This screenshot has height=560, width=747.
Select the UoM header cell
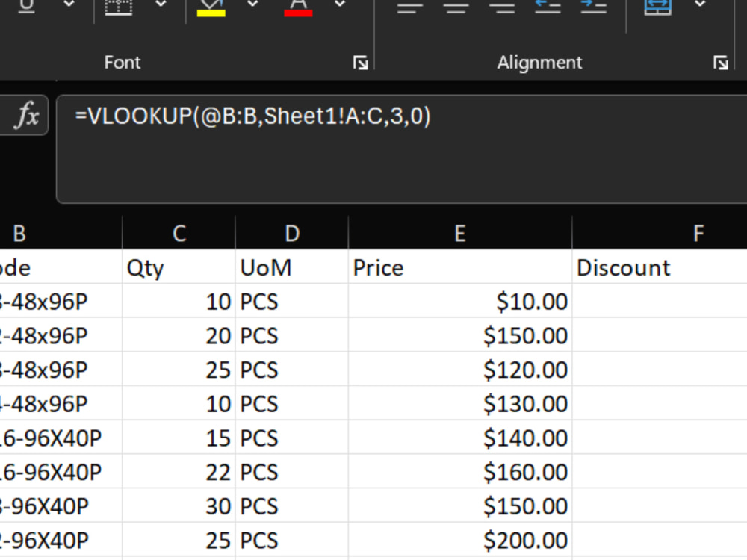pyautogui.click(x=292, y=267)
